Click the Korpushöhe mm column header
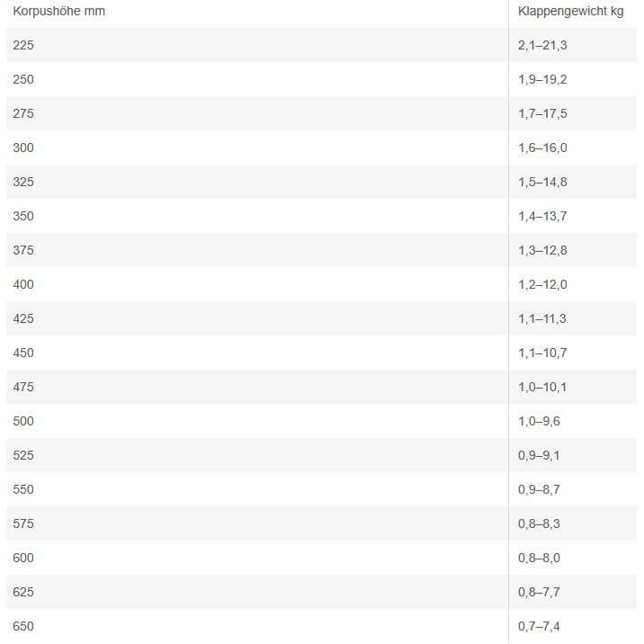 click(52, 11)
